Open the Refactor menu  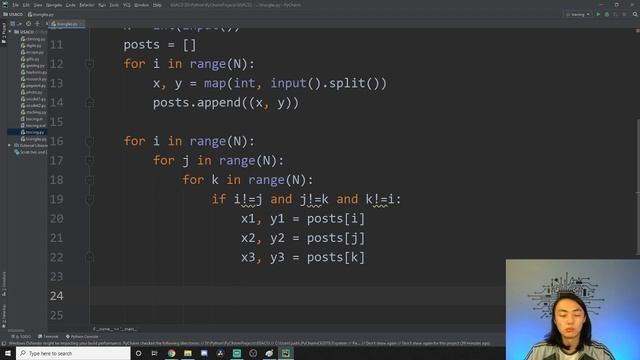click(x=87, y=5)
